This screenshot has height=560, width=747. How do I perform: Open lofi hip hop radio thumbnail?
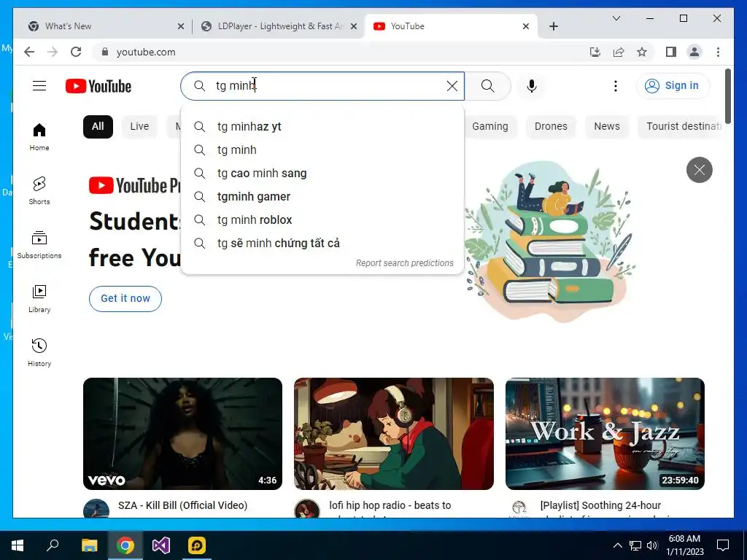pos(393,434)
